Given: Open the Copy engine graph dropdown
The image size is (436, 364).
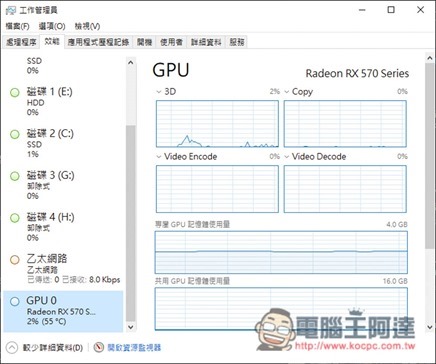Looking at the screenshot, I should pos(286,92).
